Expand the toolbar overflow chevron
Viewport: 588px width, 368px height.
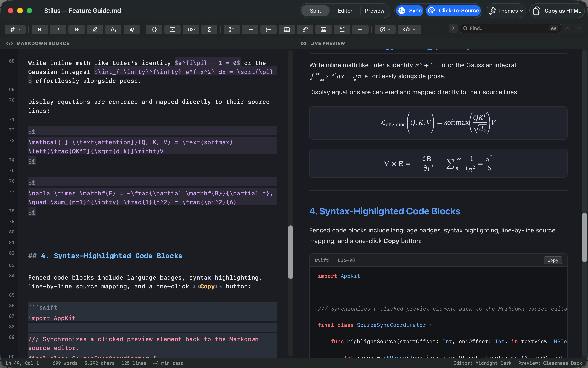453,28
